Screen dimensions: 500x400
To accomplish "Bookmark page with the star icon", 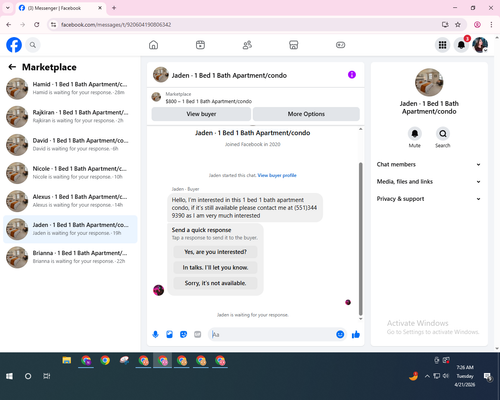I will click(x=458, y=25).
